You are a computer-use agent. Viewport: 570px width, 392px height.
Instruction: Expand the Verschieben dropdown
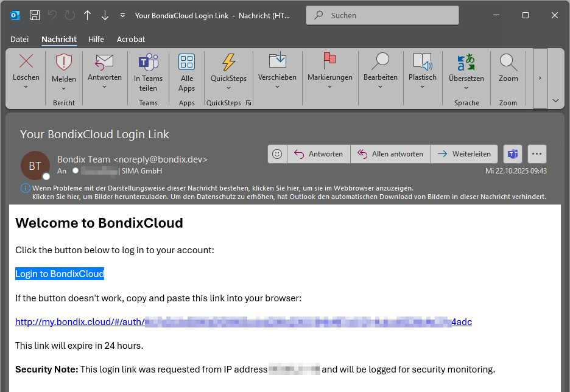277,87
